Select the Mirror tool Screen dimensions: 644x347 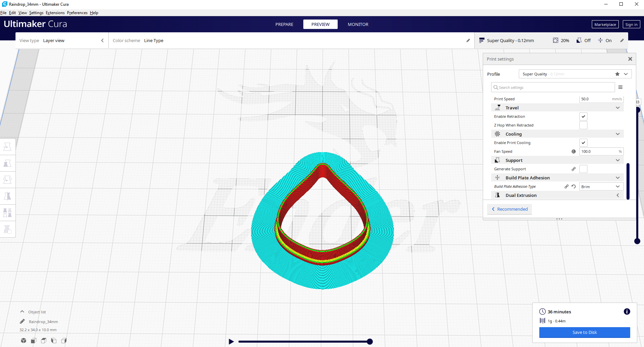[8, 196]
